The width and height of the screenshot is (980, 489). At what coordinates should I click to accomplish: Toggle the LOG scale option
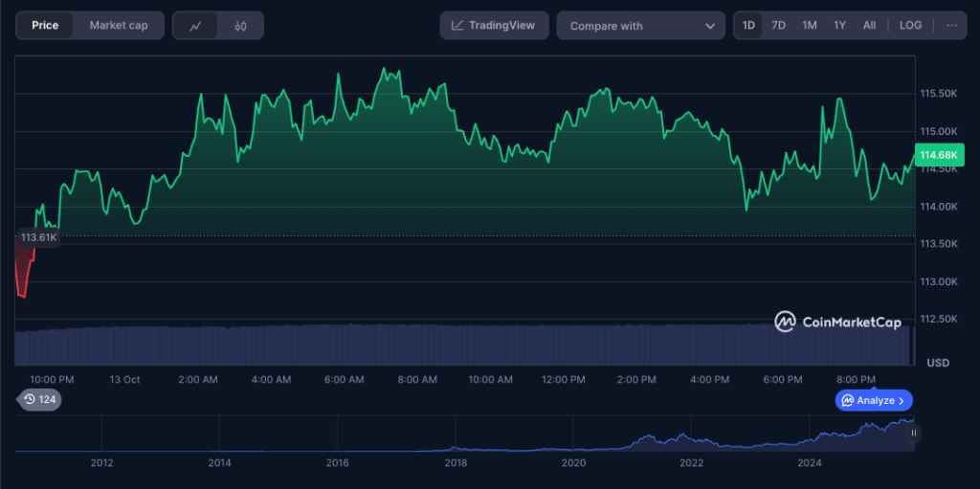pos(910,26)
